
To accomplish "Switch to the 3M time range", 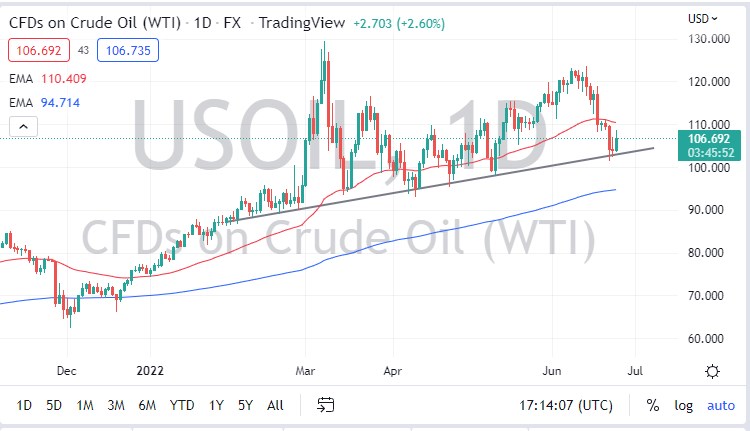I will tap(116, 405).
